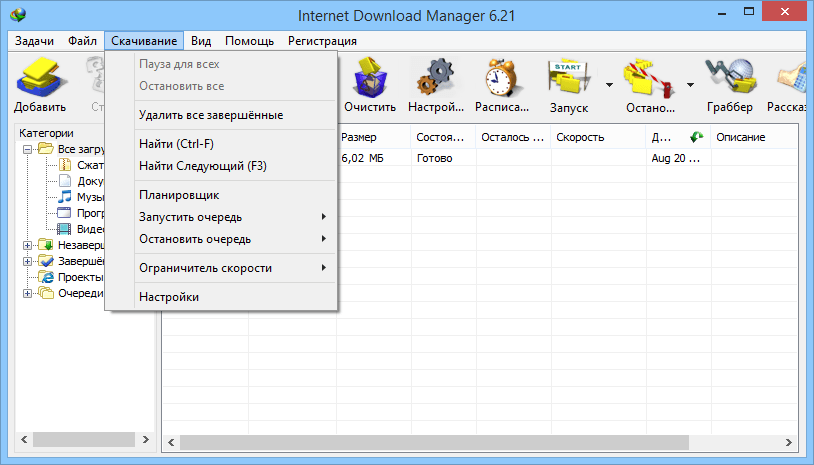Click the Остановить queue stop icon

click(647, 84)
